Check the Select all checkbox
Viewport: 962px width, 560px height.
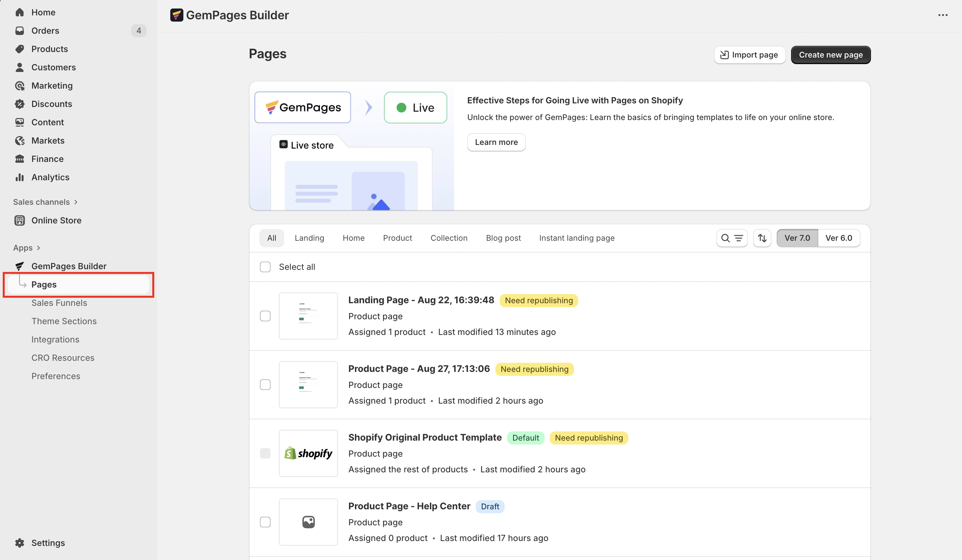point(265,267)
